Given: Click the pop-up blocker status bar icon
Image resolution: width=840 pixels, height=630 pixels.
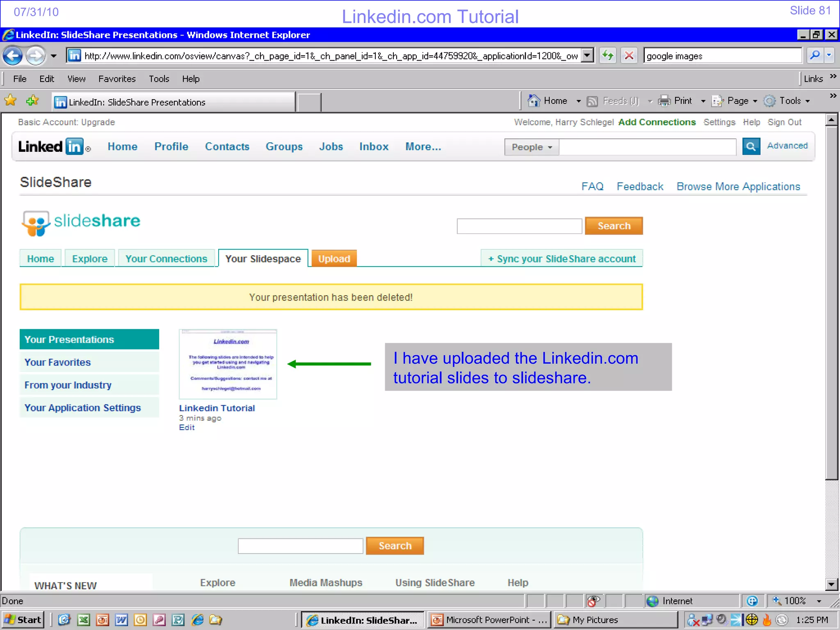Looking at the screenshot, I should pos(593,601).
